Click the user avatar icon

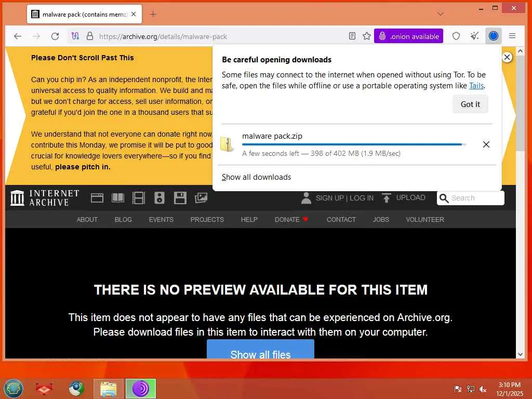(x=306, y=198)
